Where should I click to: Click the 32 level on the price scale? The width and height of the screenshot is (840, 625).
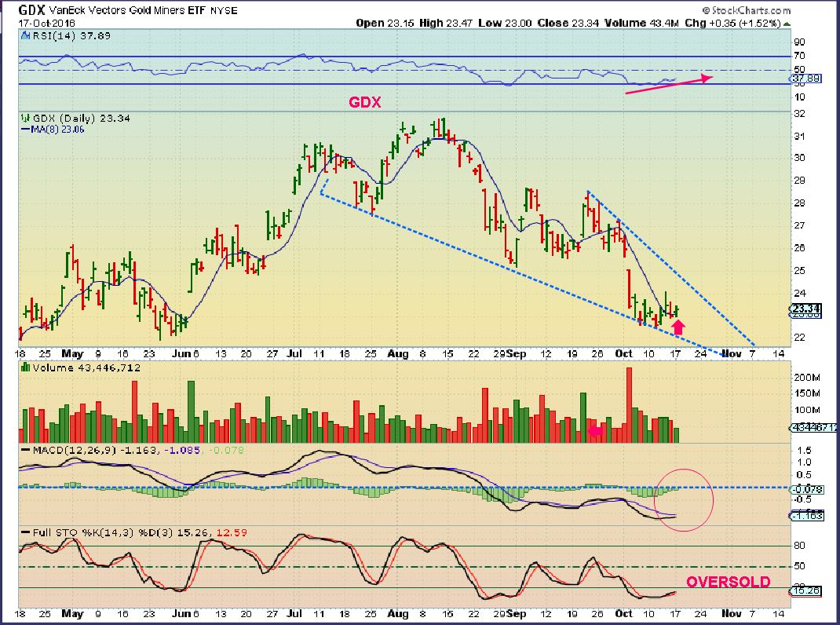[799, 114]
